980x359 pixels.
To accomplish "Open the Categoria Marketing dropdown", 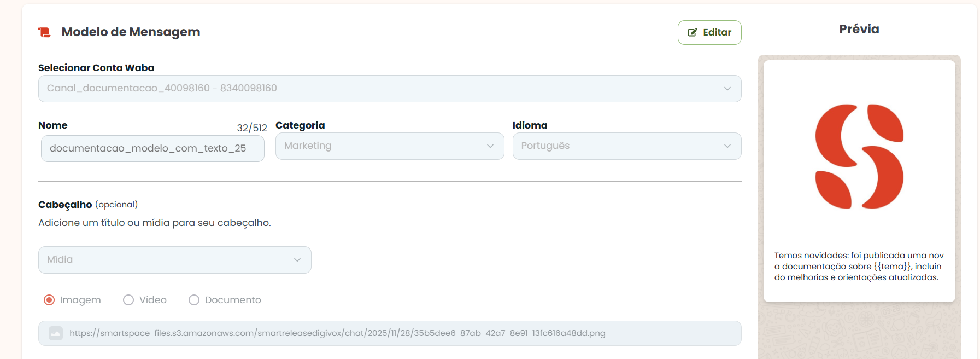I will click(390, 146).
